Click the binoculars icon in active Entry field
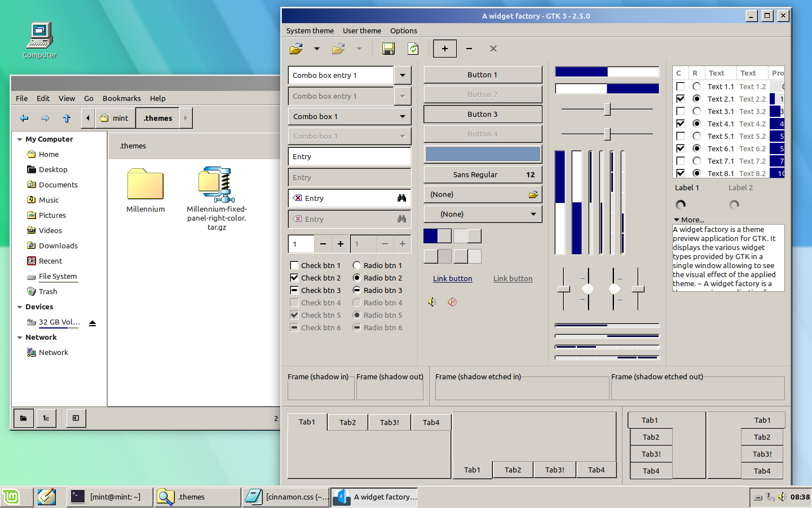The image size is (812, 508). click(x=401, y=198)
